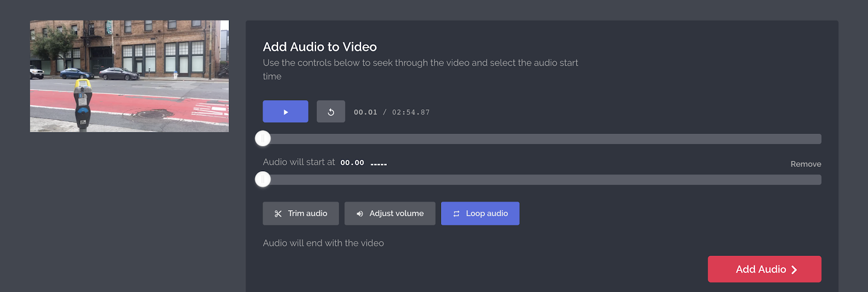This screenshot has height=292, width=868.
Task: Toggle the Loop audio option
Action: (x=480, y=213)
